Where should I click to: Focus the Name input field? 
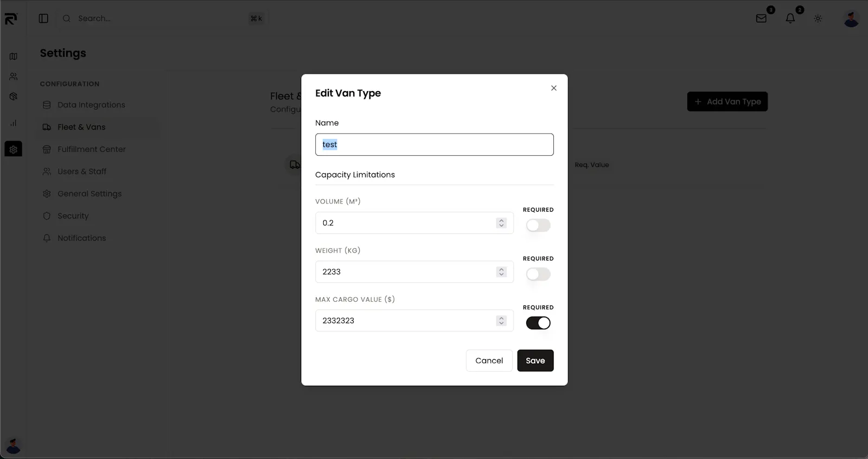(x=435, y=145)
